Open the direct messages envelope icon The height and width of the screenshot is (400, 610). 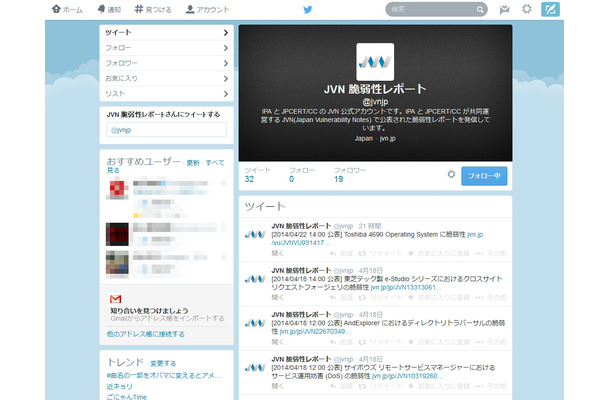[x=504, y=9]
